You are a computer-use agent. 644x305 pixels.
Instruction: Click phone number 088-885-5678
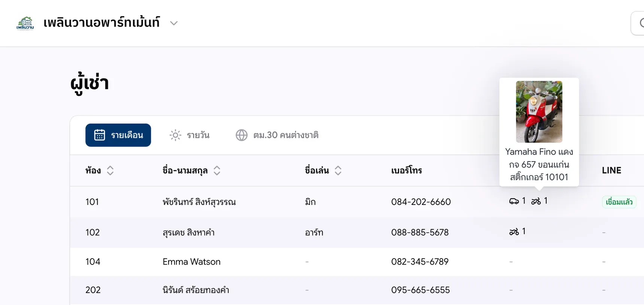click(420, 232)
